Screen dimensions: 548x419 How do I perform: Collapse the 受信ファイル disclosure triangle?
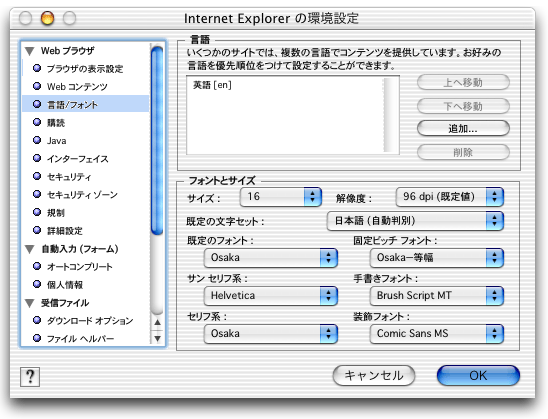(x=30, y=303)
